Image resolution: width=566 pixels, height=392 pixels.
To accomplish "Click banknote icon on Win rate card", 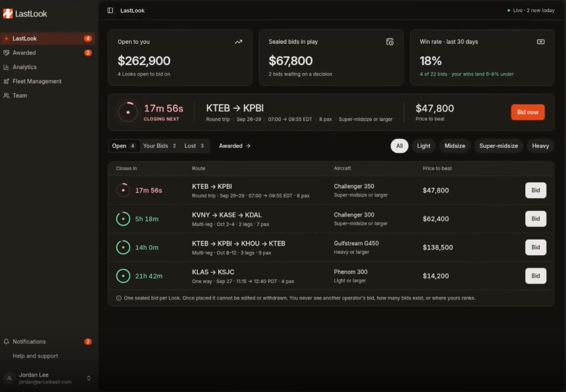I will [x=541, y=42].
